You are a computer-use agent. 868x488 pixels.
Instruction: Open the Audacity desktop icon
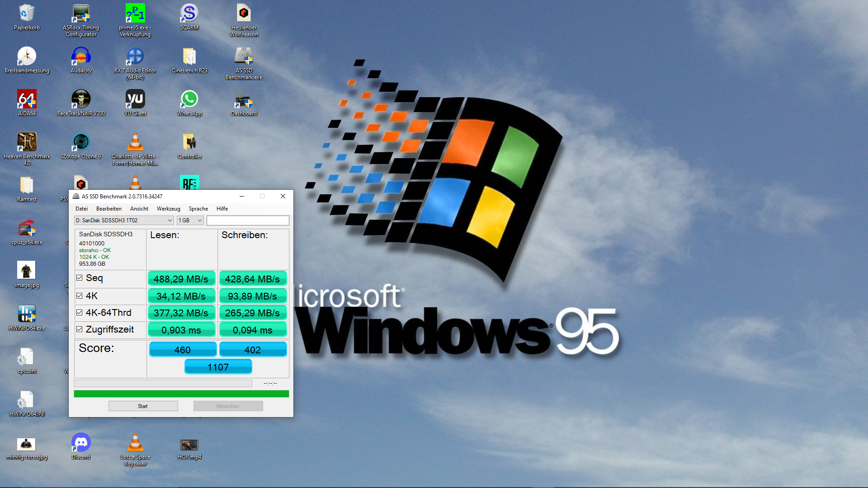point(81,56)
